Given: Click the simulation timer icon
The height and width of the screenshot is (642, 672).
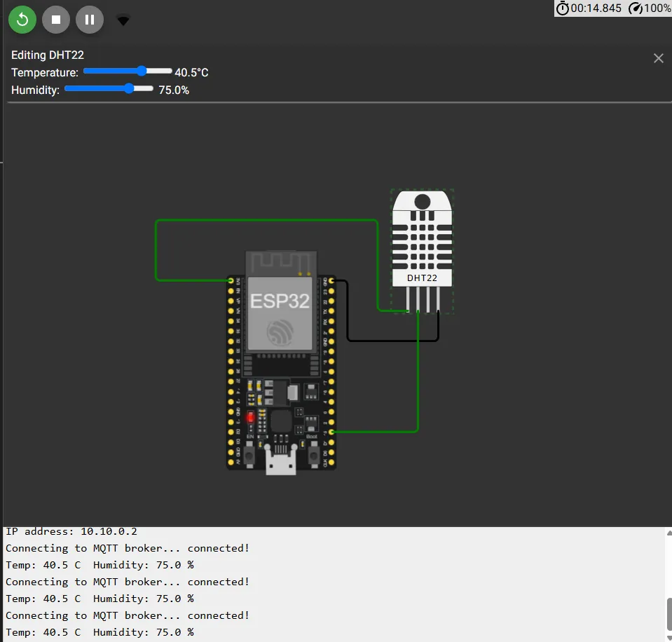Looking at the screenshot, I should [562, 8].
